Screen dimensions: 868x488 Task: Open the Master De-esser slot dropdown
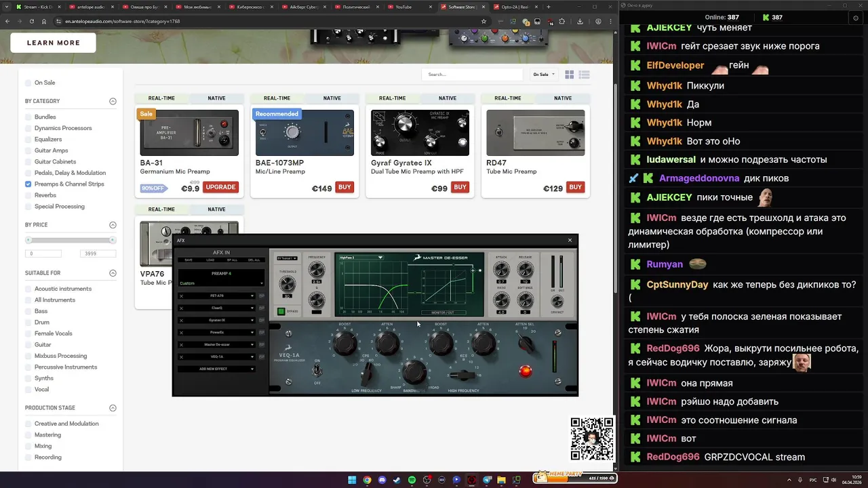coord(252,345)
